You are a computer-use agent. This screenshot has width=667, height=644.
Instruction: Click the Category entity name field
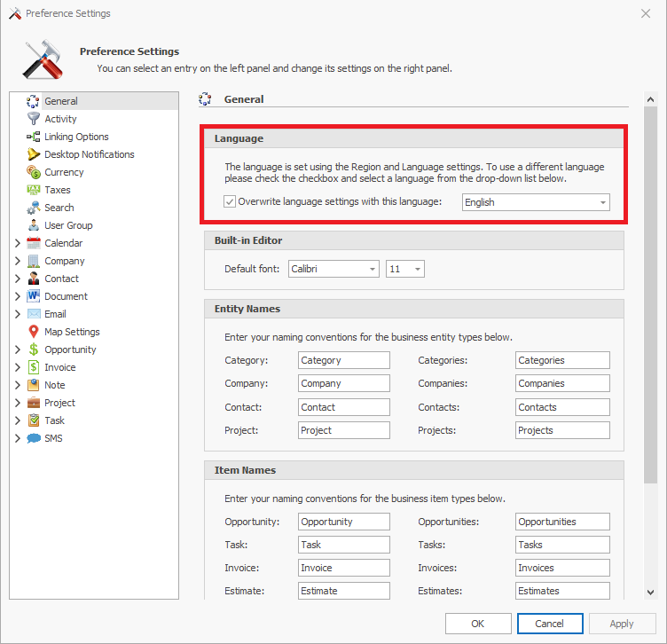[343, 360]
